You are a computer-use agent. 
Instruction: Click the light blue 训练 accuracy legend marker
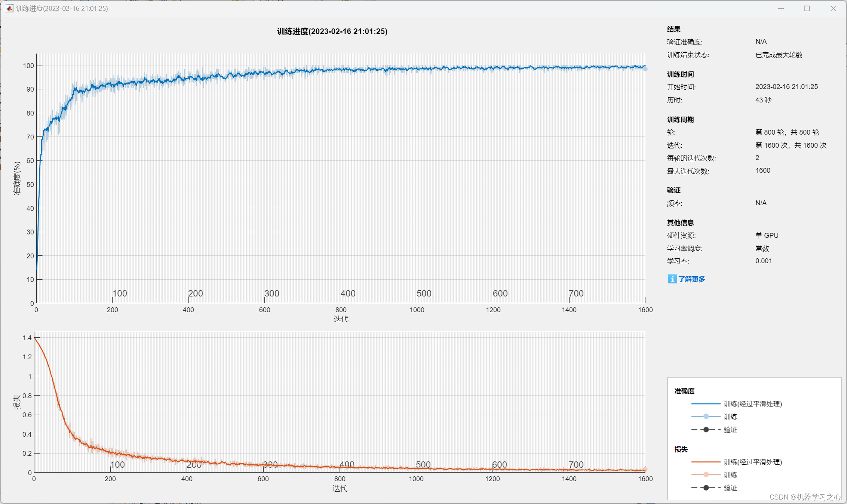click(706, 417)
